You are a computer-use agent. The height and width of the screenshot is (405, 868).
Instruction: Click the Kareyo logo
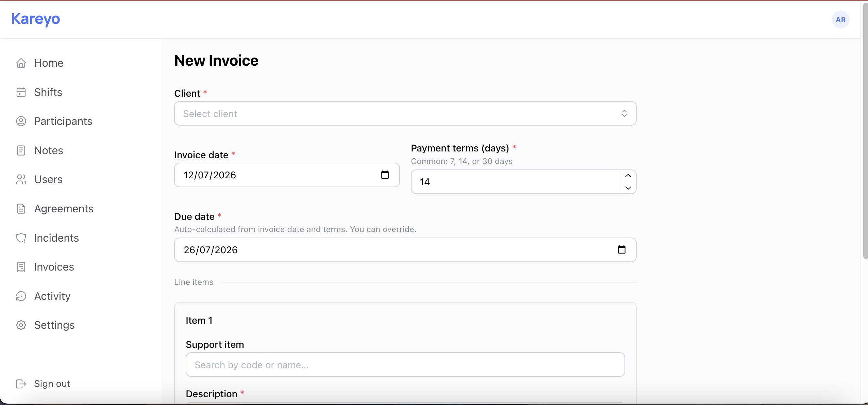(35, 19)
